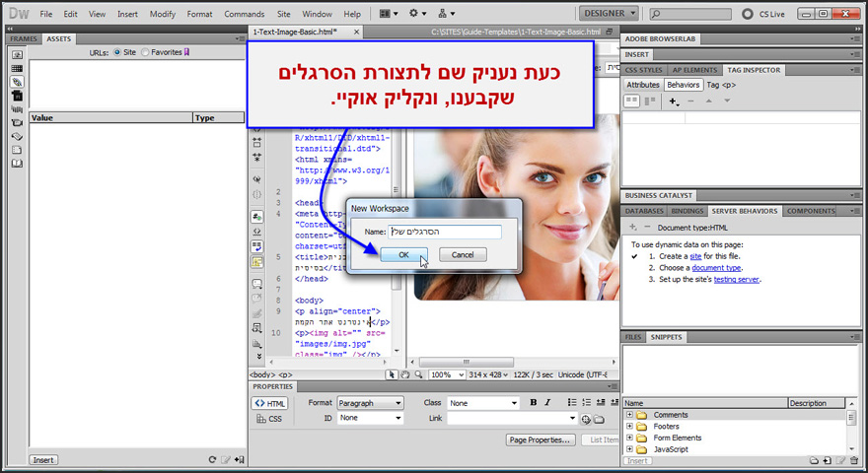Select the Shockwave category in Assets panel

(17, 109)
